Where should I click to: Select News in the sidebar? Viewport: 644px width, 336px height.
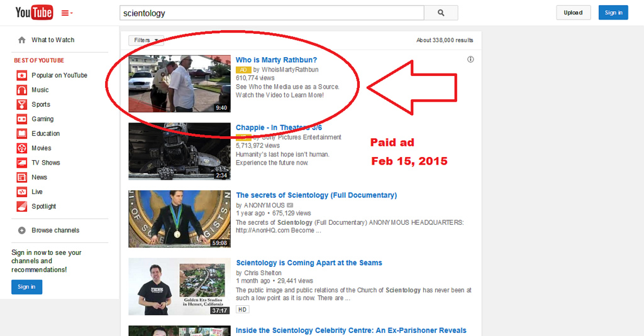tap(40, 177)
